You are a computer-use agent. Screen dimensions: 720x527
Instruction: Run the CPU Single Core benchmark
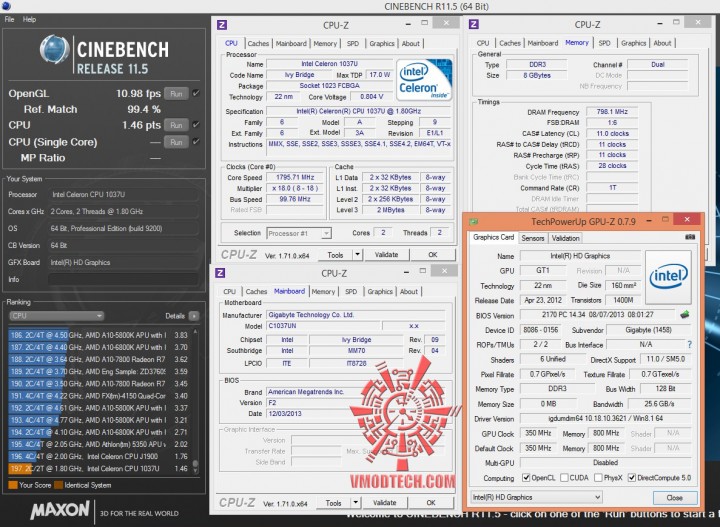[176, 142]
